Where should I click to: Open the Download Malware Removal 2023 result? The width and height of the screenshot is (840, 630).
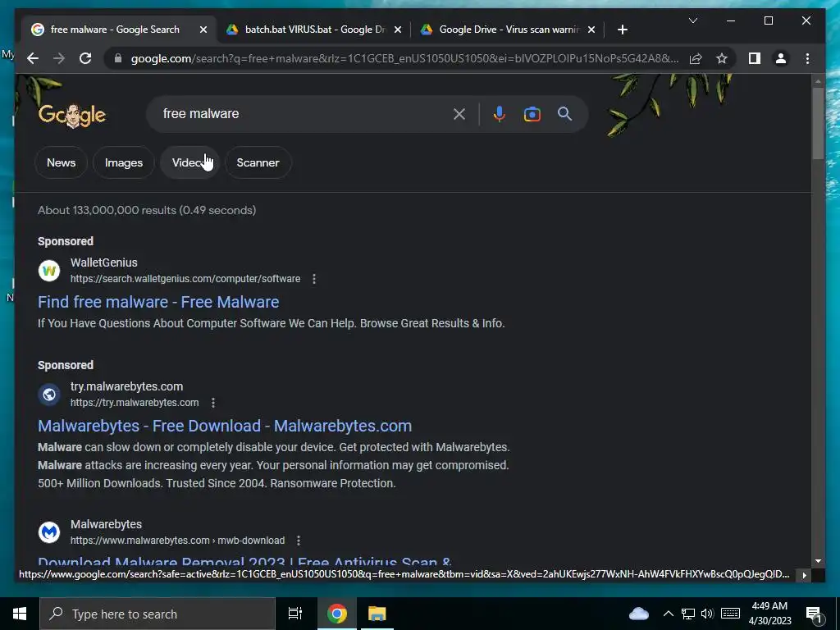[244, 561]
